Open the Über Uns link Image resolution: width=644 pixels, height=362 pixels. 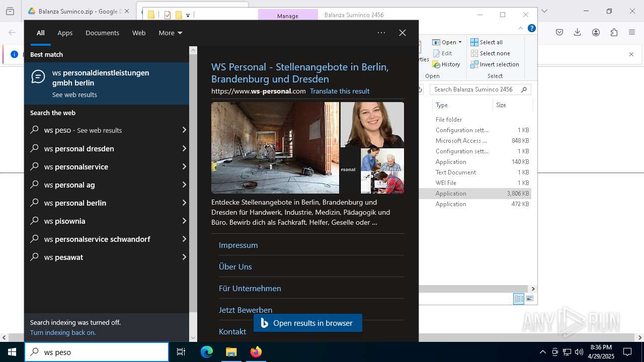tap(235, 266)
